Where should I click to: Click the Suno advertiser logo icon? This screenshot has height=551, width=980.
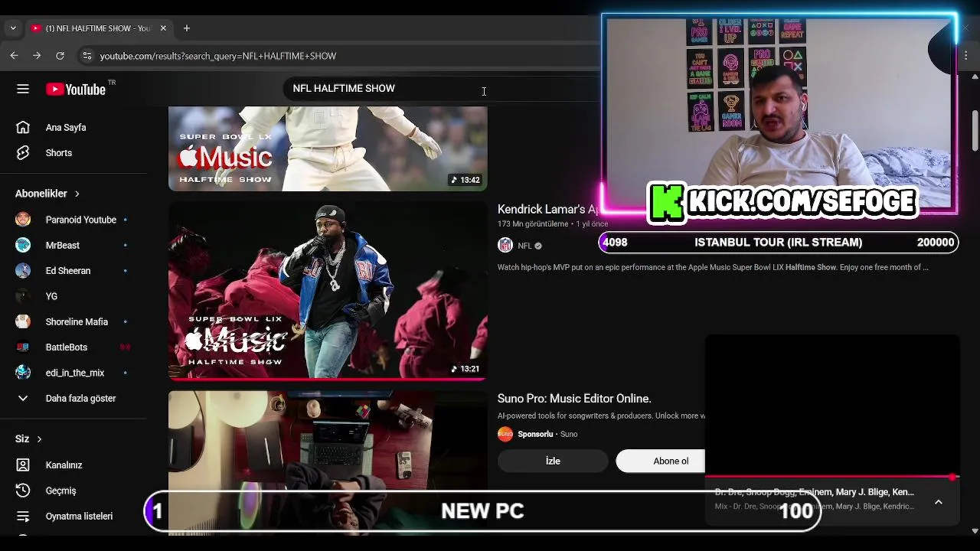tap(505, 434)
